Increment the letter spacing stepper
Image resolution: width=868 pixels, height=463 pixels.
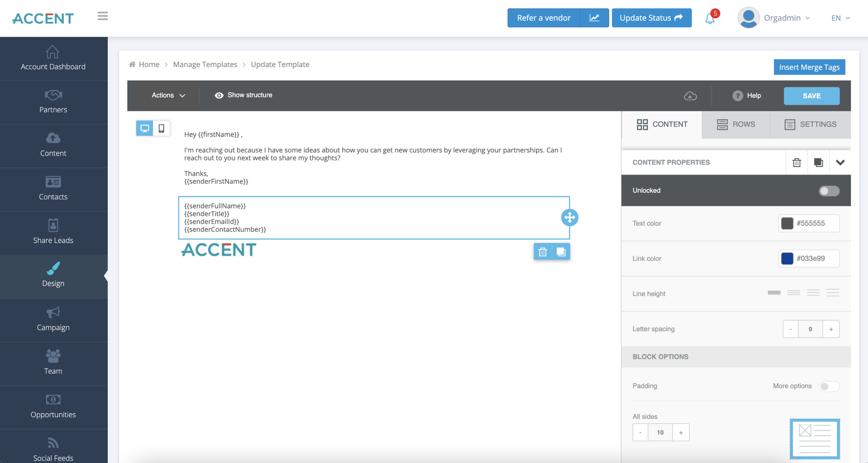tap(831, 329)
